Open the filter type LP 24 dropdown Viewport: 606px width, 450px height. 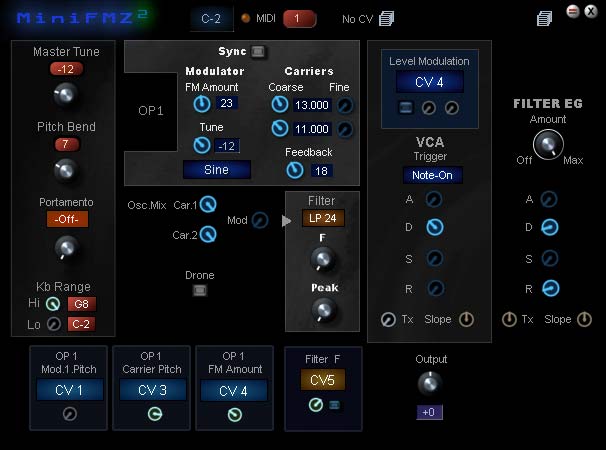point(323,218)
